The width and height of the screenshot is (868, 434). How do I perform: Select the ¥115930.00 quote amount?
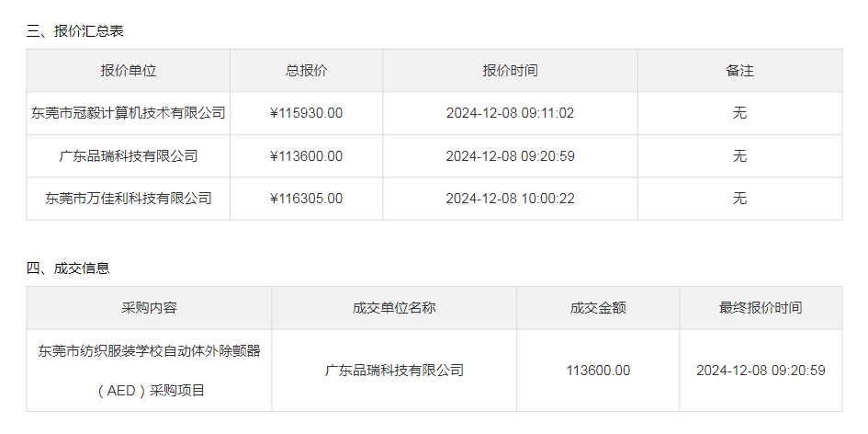pyautogui.click(x=306, y=113)
